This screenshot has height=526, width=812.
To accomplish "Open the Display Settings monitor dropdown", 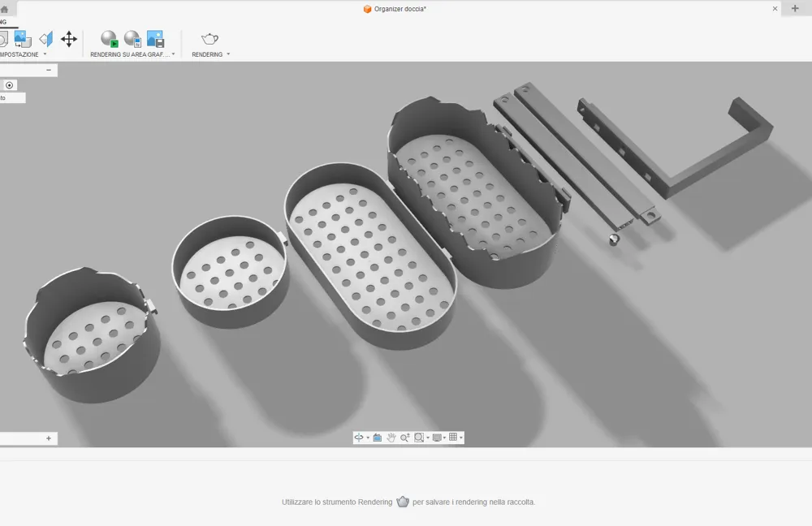I will coord(438,438).
